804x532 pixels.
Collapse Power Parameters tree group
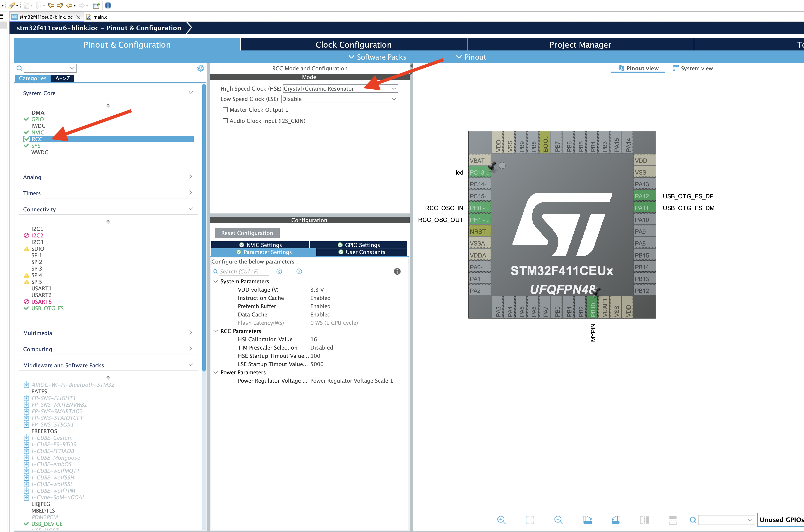[216, 372]
